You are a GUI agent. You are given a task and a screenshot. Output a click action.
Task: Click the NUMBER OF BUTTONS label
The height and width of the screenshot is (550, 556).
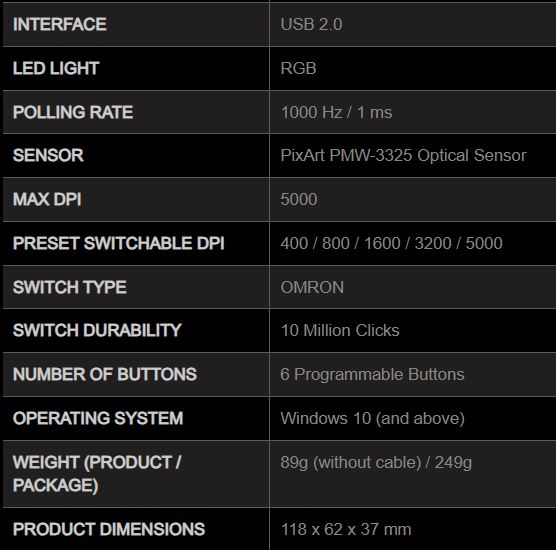coord(105,374)
